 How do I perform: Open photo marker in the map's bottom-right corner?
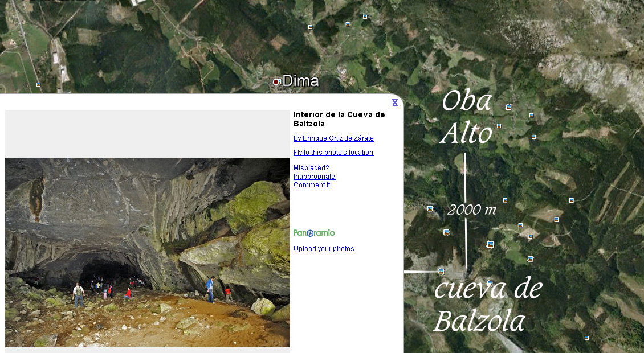click(586, 338)
